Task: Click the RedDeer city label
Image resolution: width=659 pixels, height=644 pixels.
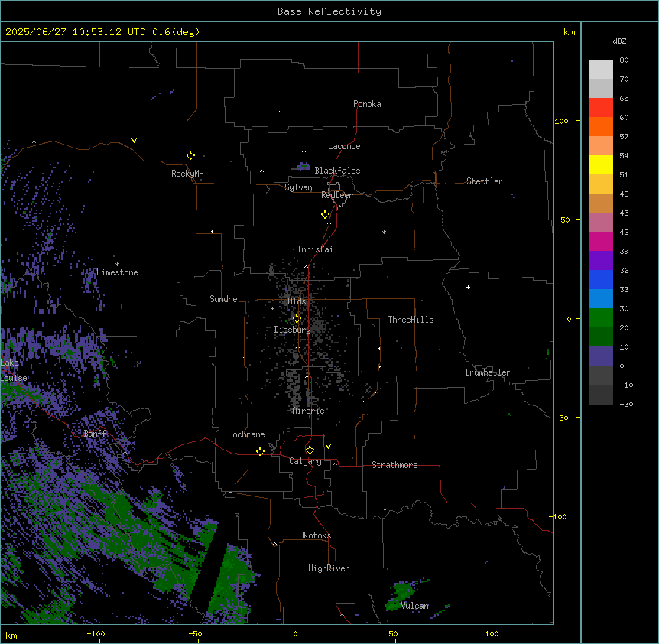Action: coord(336,195)
